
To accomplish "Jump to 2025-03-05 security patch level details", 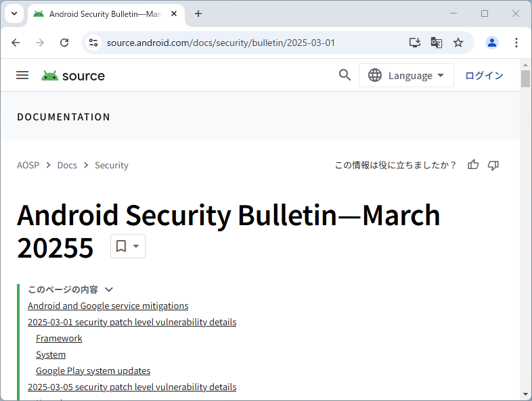I will pyautogui.click(x=132, y=387).
